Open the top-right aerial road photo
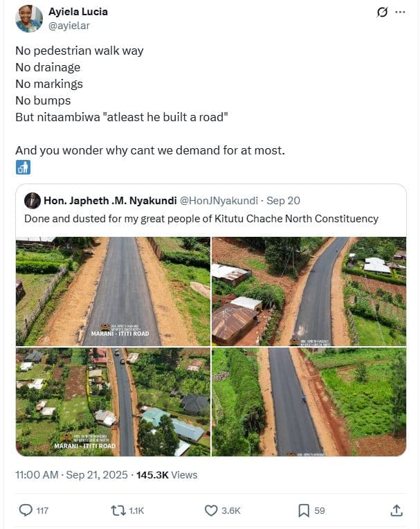This screenshot has height=529, width=420. 309,292
